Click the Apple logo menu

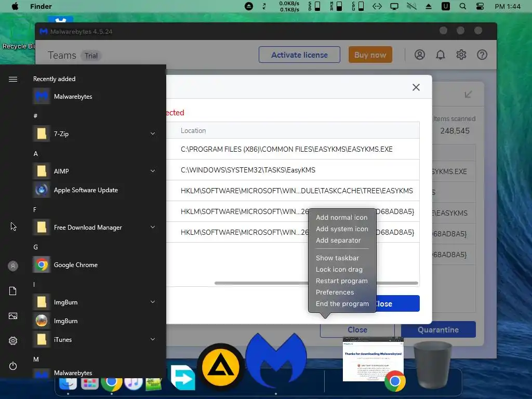point(15,6)
